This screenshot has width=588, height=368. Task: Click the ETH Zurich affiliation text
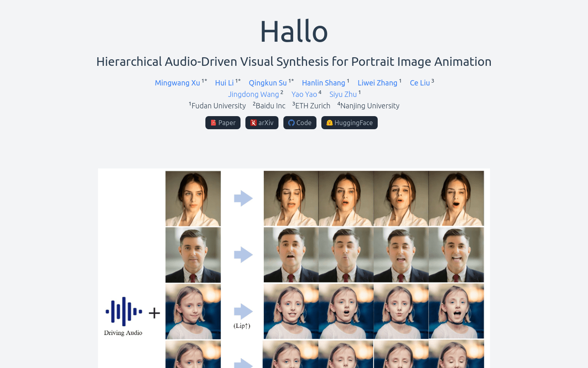pos(312,105)
